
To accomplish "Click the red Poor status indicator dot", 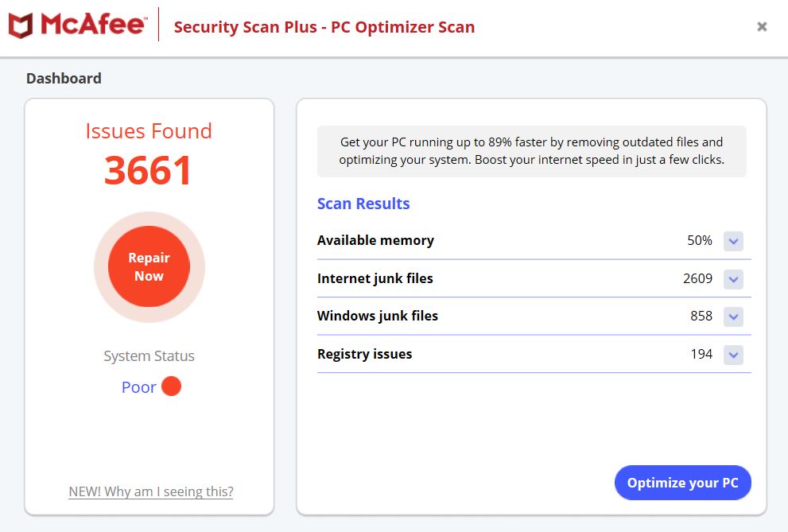I will (x=171, y=386).
